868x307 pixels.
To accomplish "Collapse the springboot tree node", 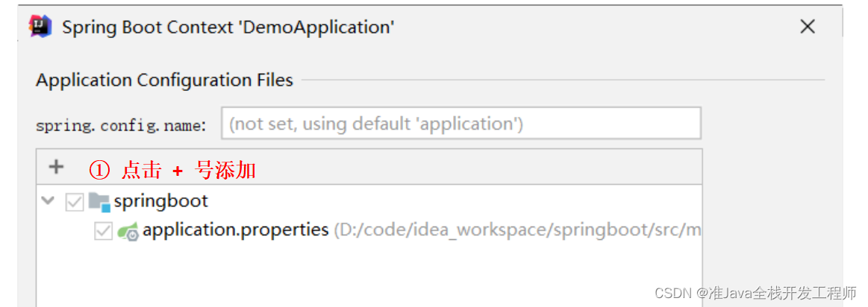I will point(49,200).
